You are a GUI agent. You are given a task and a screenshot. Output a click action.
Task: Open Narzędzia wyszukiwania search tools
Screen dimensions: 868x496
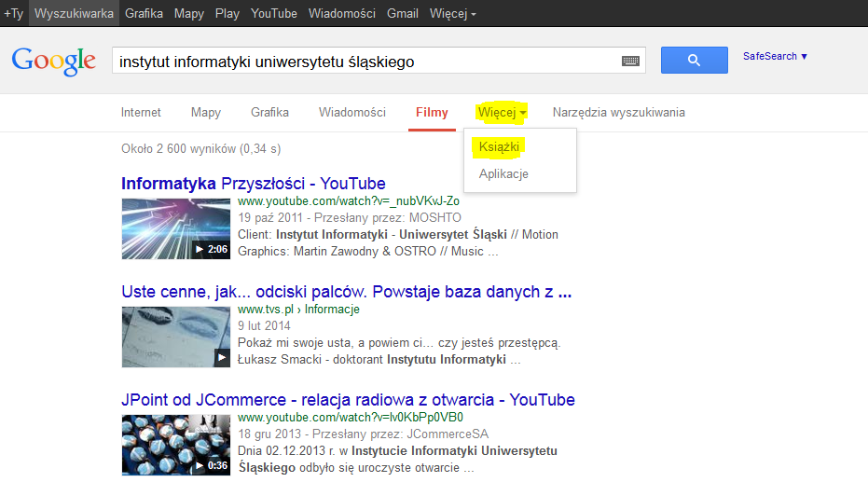tap(618, 113)
